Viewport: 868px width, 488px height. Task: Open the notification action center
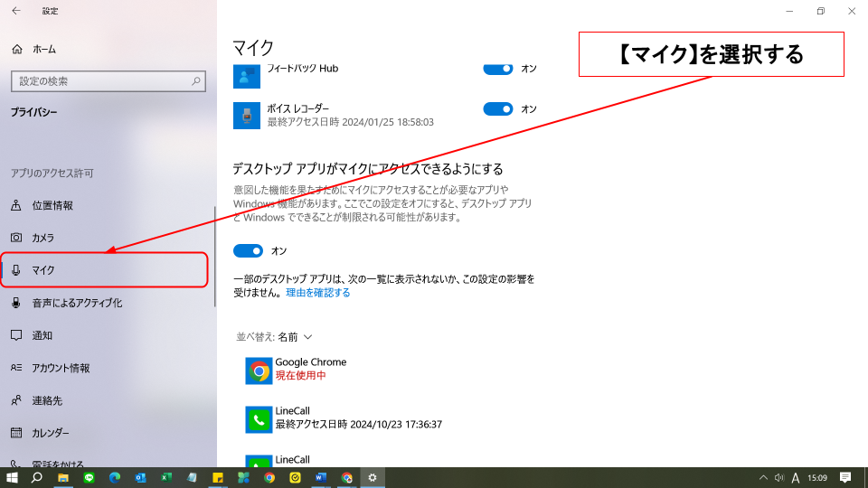tap(845, 477)
